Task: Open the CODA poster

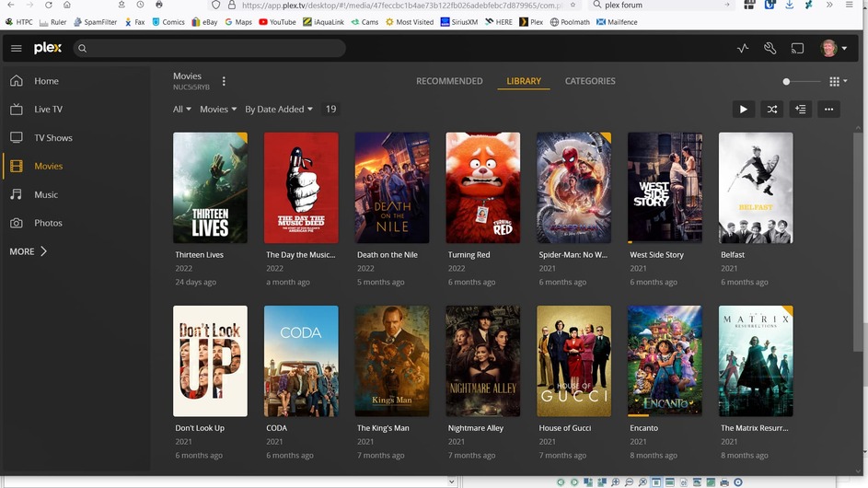Action: pyautogui.click(x=301, y=361)
